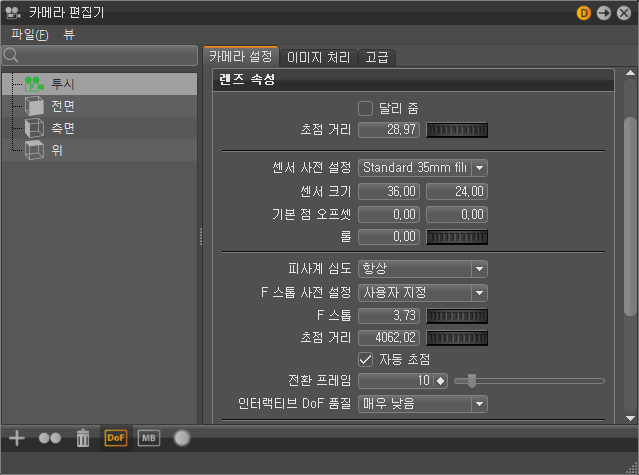Click the sensor width 36.00 field
The width and height of the screenshot is (639, 475).
389,191
